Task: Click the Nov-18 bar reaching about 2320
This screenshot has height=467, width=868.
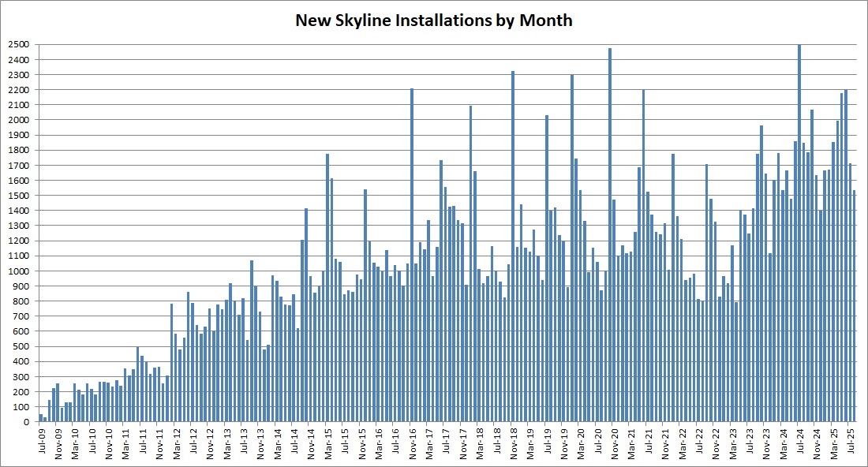Action: (x=513, y=246)
